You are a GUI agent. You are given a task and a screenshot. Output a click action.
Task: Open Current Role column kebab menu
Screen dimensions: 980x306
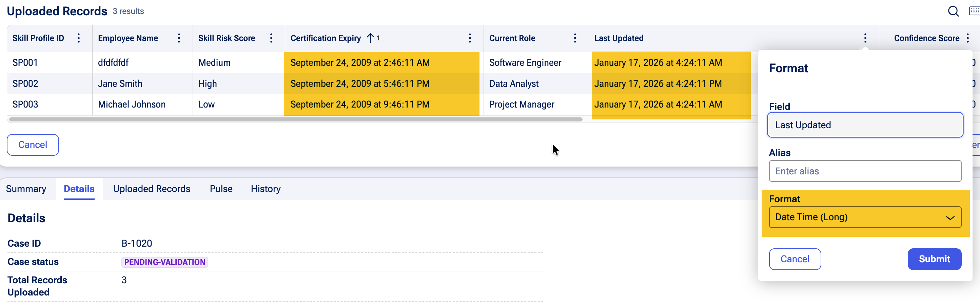575,38
